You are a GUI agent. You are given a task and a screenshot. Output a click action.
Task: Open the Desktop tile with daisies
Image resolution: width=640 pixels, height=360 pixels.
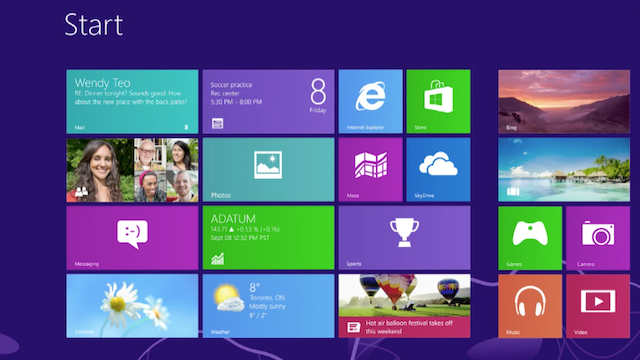(x=132, y=306)
